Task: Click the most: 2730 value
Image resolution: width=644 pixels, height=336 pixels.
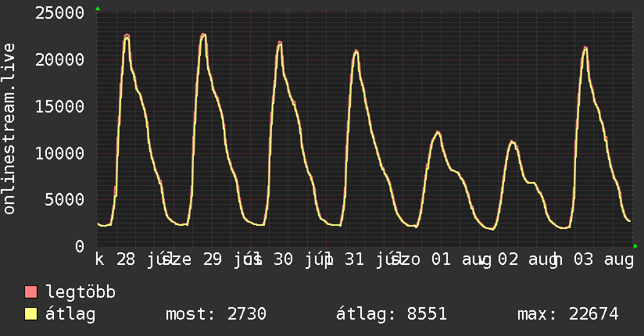Action: pos(216,314)
